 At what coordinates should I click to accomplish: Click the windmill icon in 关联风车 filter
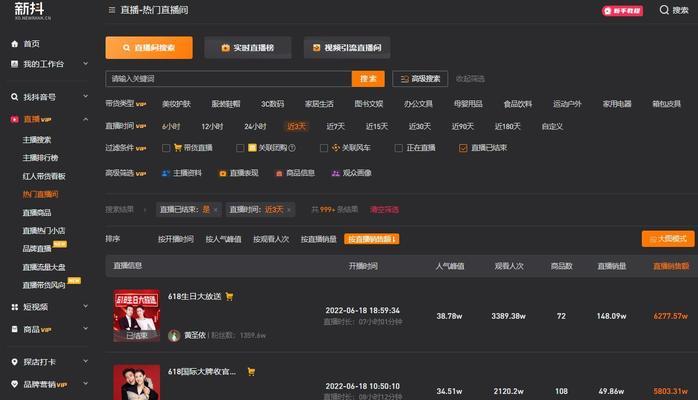336,148
